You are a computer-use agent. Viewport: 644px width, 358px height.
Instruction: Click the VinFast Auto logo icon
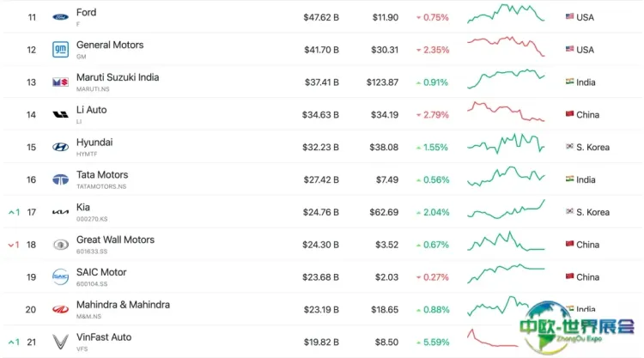(60, 342)
